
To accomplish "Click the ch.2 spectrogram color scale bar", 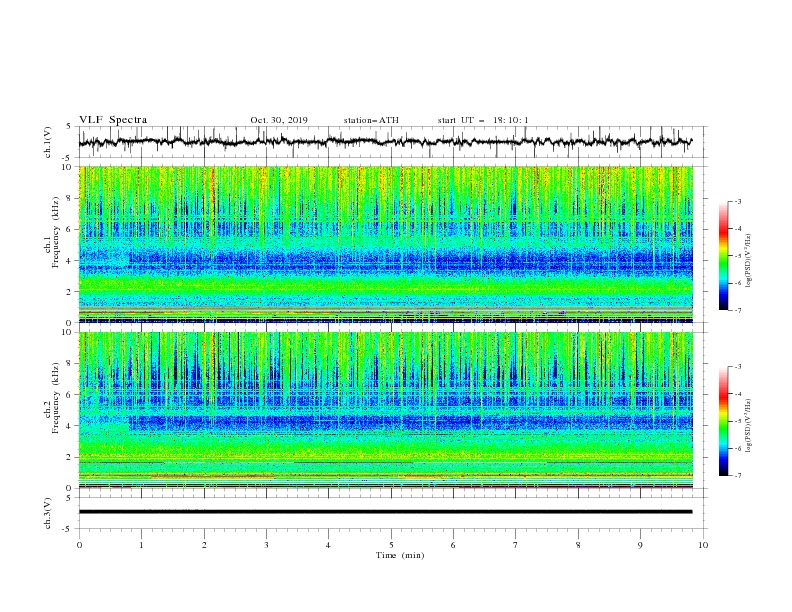I will [x=724, y=421].
